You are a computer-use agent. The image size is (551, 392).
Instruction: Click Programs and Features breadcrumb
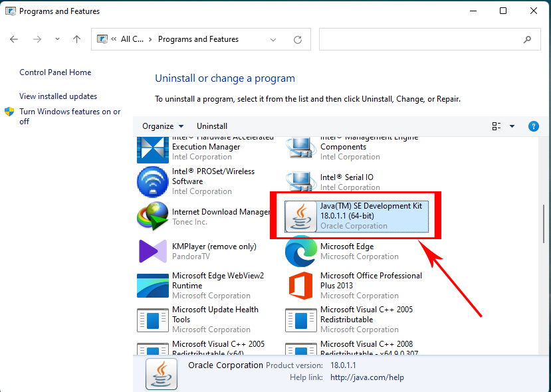click(x=198, y=39)
